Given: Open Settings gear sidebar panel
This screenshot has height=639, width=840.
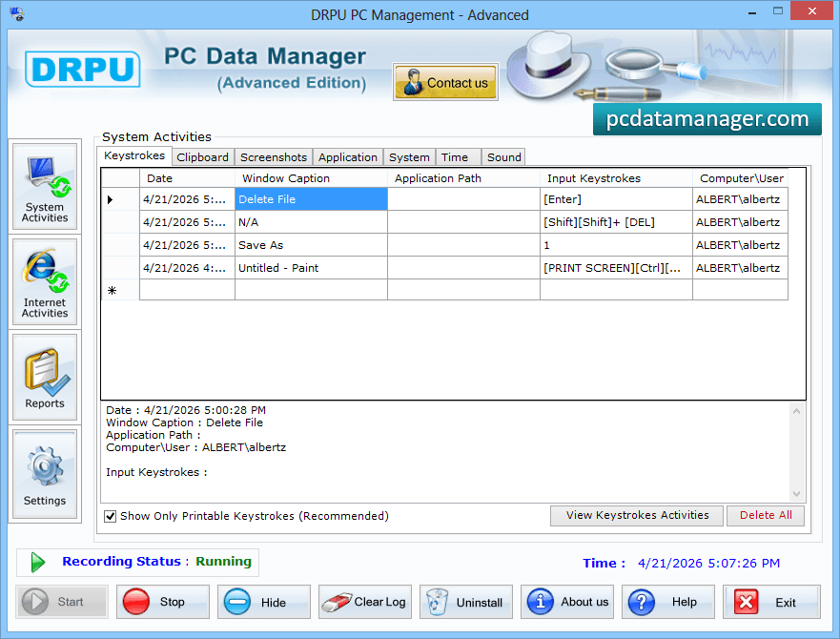Looking at the screenshot, I should tap(45, 474).
